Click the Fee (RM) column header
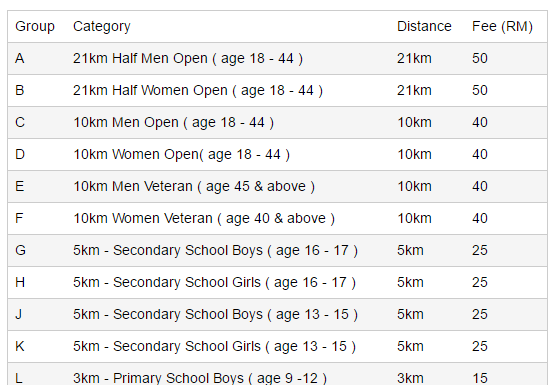 pos(502,27)
